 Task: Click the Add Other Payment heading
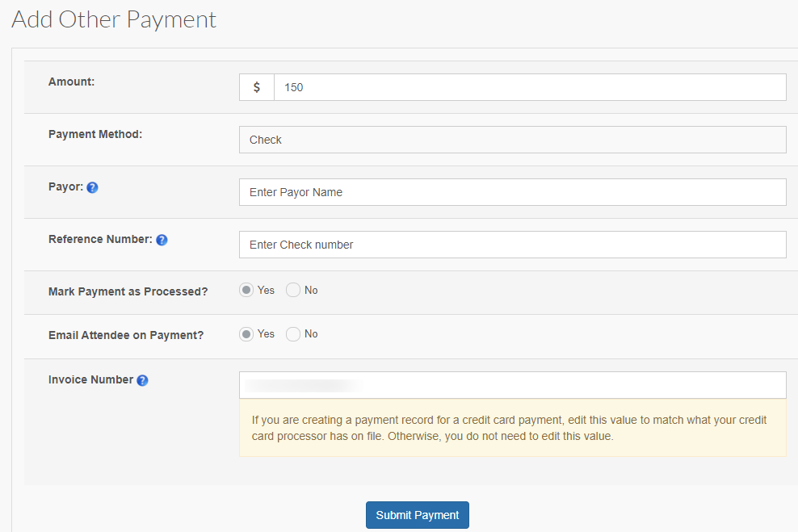[114, 19]
